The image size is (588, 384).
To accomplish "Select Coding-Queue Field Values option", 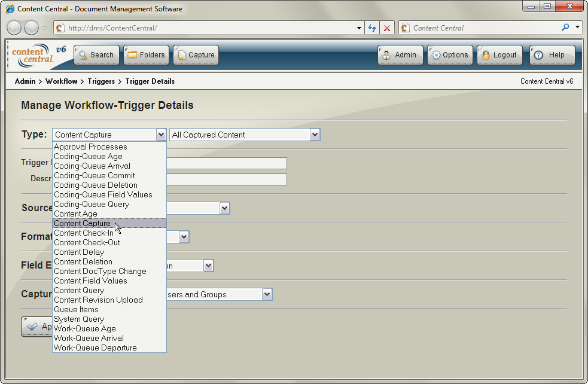I will 109,194.
